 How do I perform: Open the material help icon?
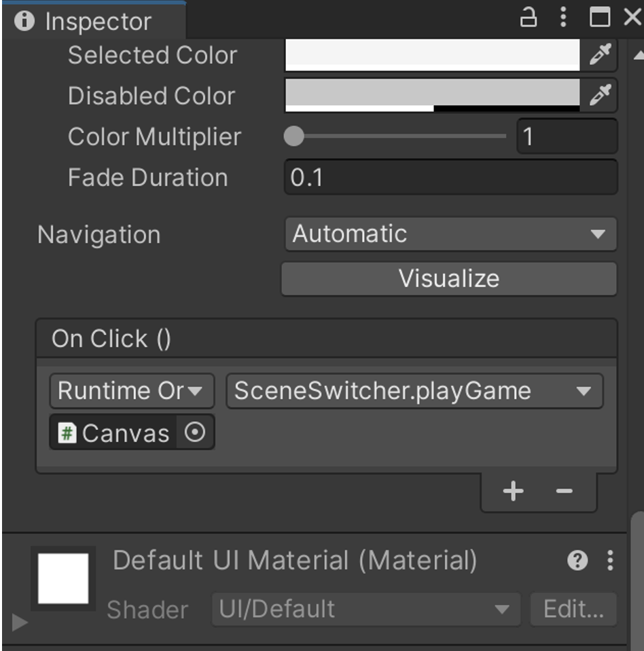[577, 561]
